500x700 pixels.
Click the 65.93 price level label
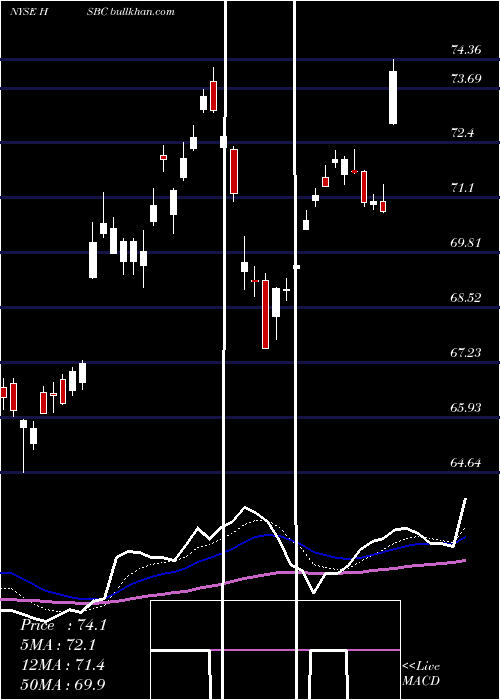point(466,408)
